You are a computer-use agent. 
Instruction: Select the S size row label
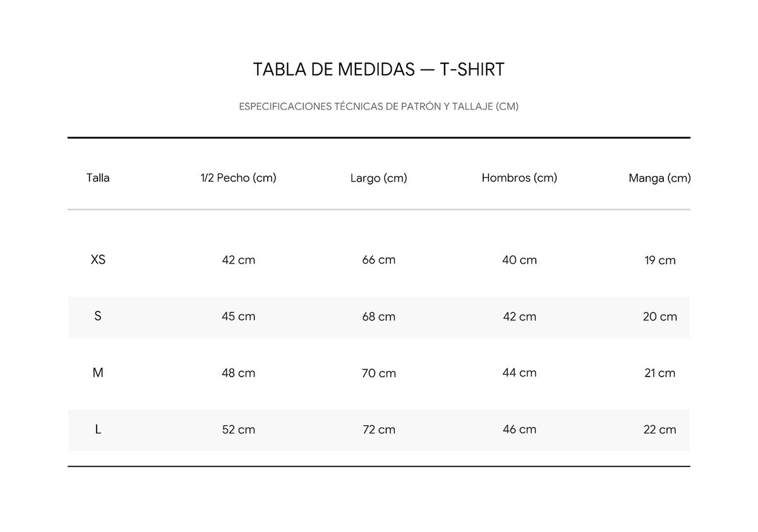(98, 316)
